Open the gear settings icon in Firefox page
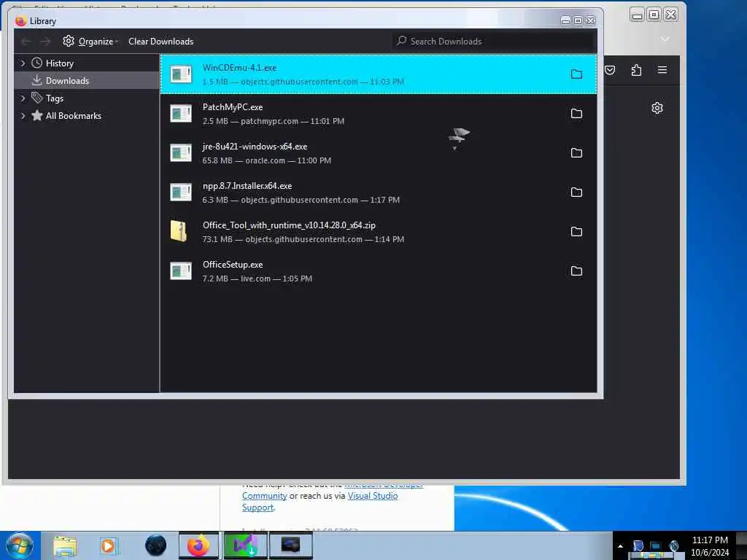This screenshot has width=747, height=560. click(x=657, y=108)
